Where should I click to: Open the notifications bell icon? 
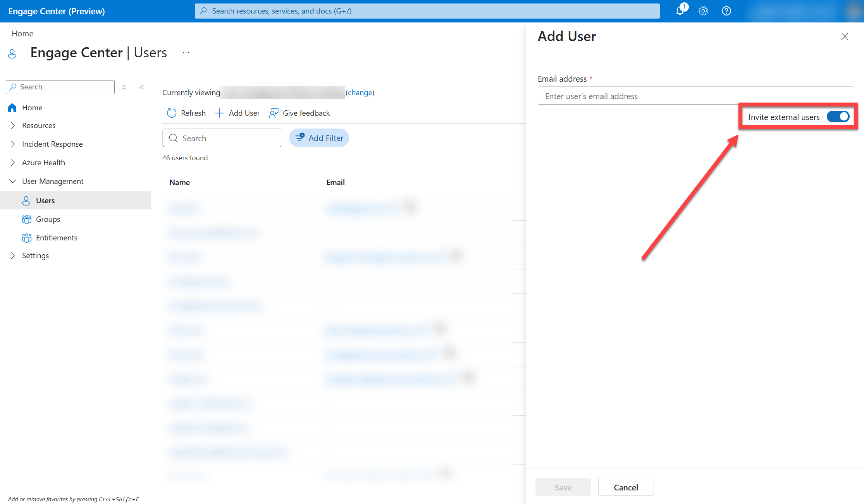click(x=680, y=11)
